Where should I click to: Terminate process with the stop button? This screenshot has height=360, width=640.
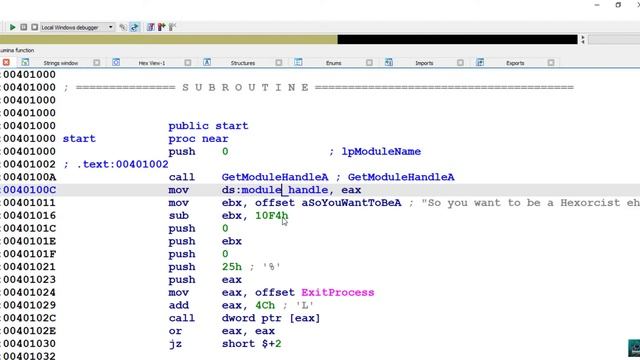tap(35, 27)
